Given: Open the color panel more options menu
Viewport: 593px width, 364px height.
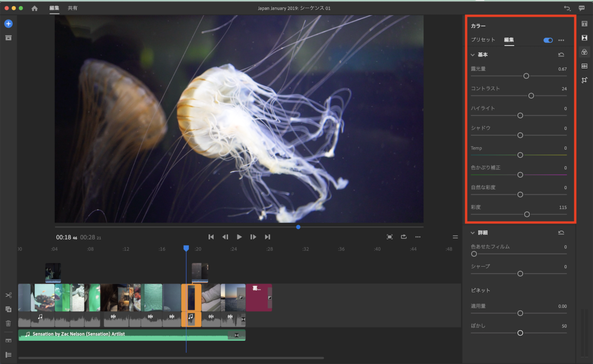Looking at the screenshot, I should pyautogui.click(x=561, y=40).
